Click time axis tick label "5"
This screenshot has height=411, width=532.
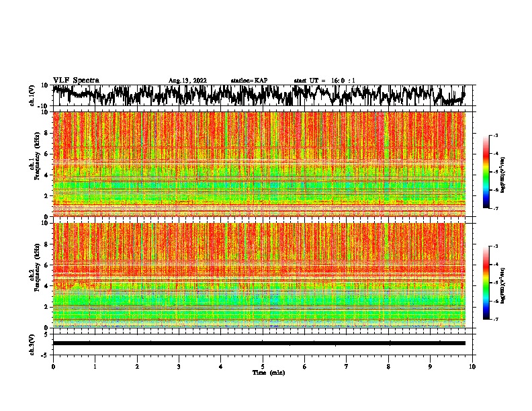tap(263, 367)
